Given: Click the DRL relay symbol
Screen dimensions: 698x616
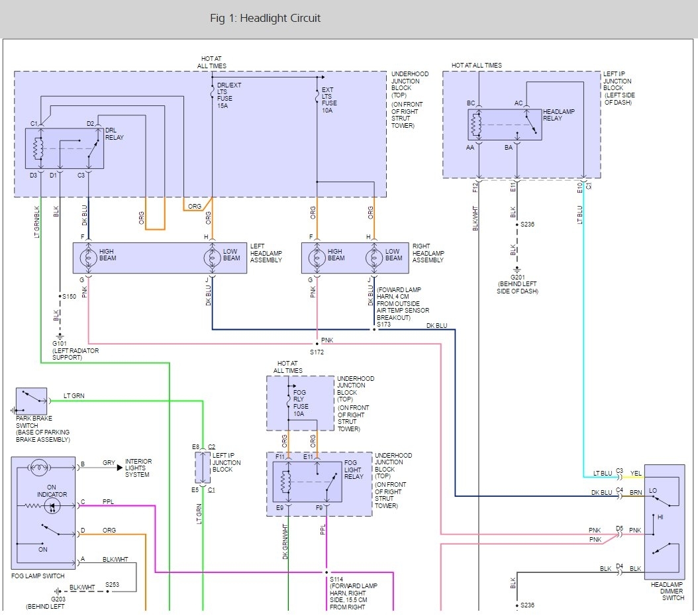Looking at the screenshot, I should 64,148.
